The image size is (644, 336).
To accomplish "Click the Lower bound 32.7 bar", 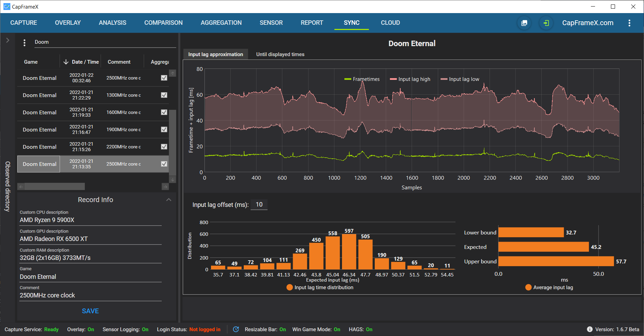I will pos(531,232).
